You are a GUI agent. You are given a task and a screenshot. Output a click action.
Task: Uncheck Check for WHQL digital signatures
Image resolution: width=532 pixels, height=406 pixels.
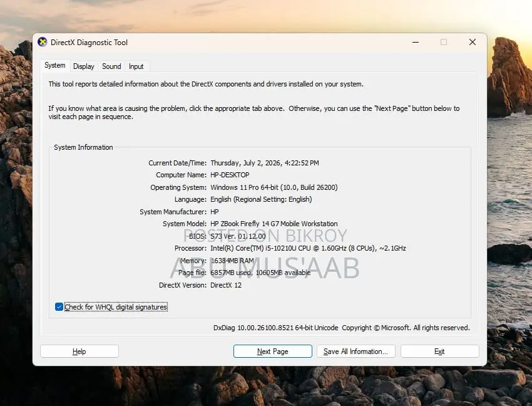[x=59, y=307]
